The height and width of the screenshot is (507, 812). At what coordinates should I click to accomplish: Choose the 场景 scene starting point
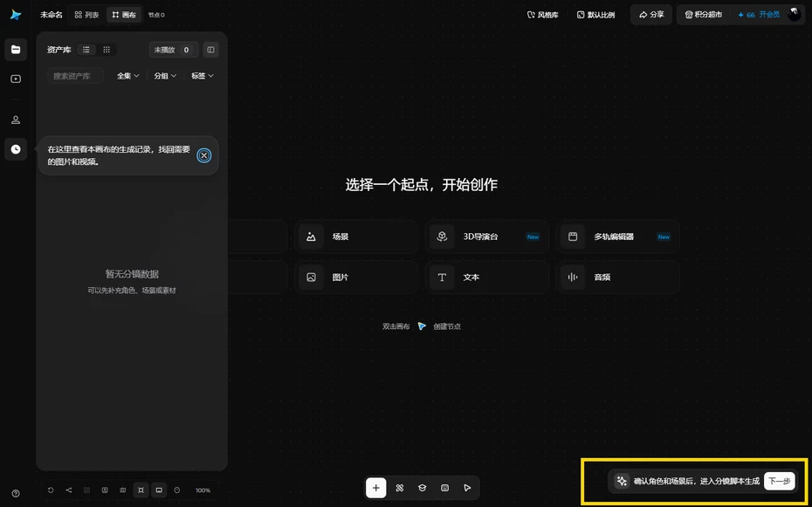click(x=356, y=236)
